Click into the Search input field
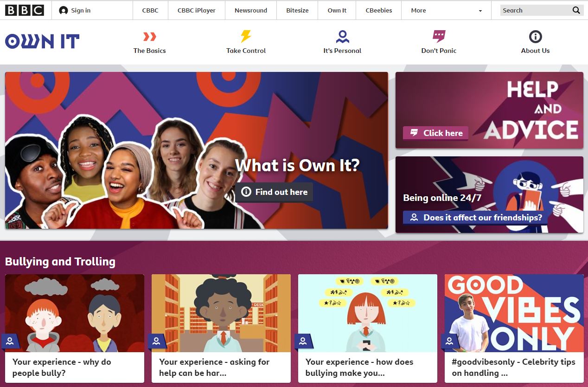The width and height of the screenshot is (588, 387). 535,10
